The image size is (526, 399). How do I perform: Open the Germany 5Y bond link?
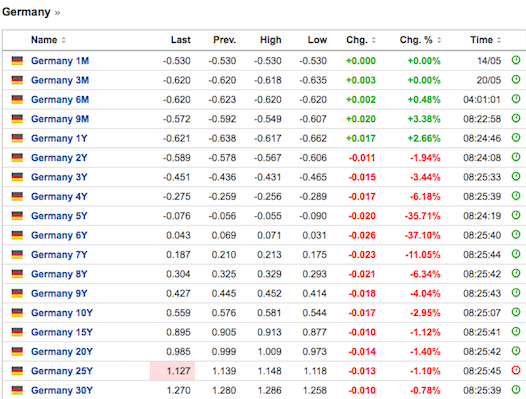click(x=59, y=216)
